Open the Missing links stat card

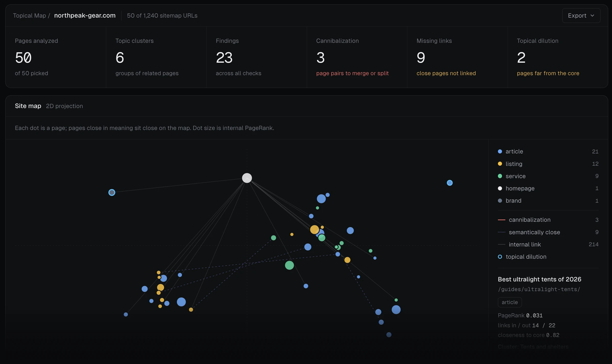[x=457, y=57]
